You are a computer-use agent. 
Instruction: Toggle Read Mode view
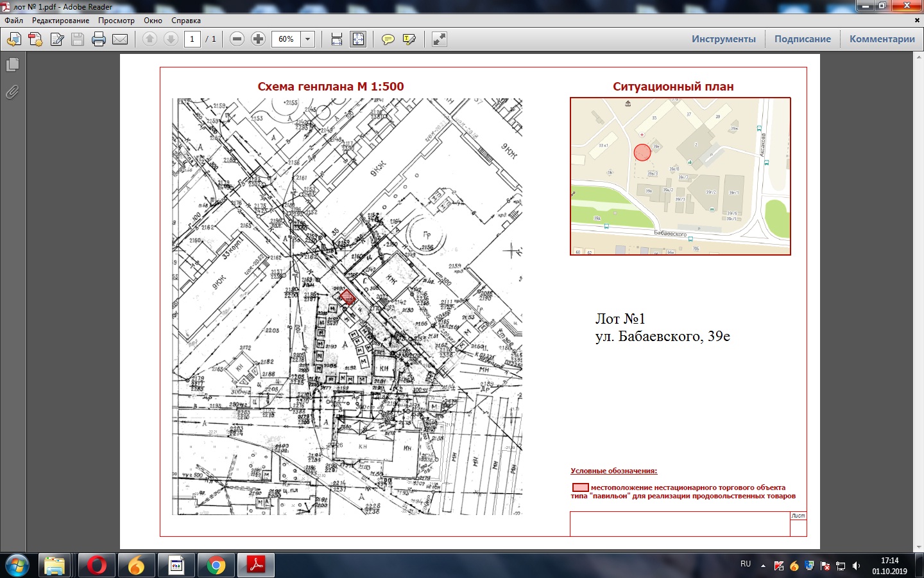(440, 39)
